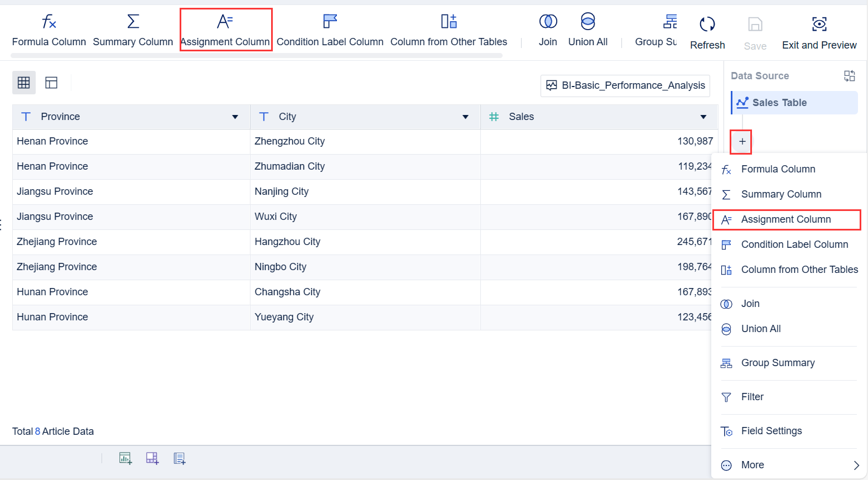Open the Summary Column tool

click(133, 29)
